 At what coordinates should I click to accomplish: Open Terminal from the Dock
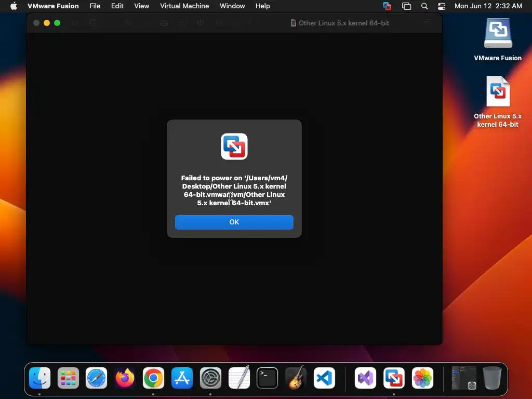click(268, 378)
